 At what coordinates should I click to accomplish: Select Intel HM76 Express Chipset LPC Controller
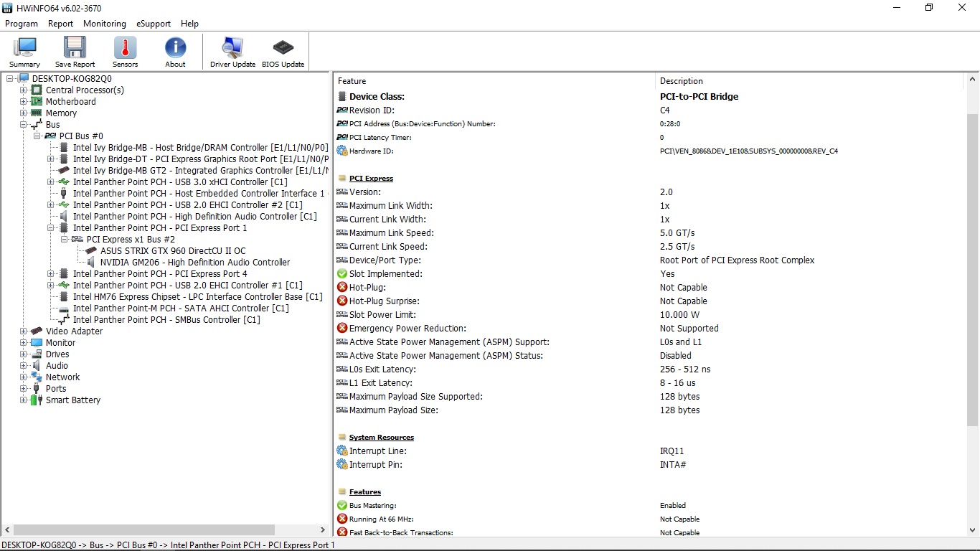(198, 297)
